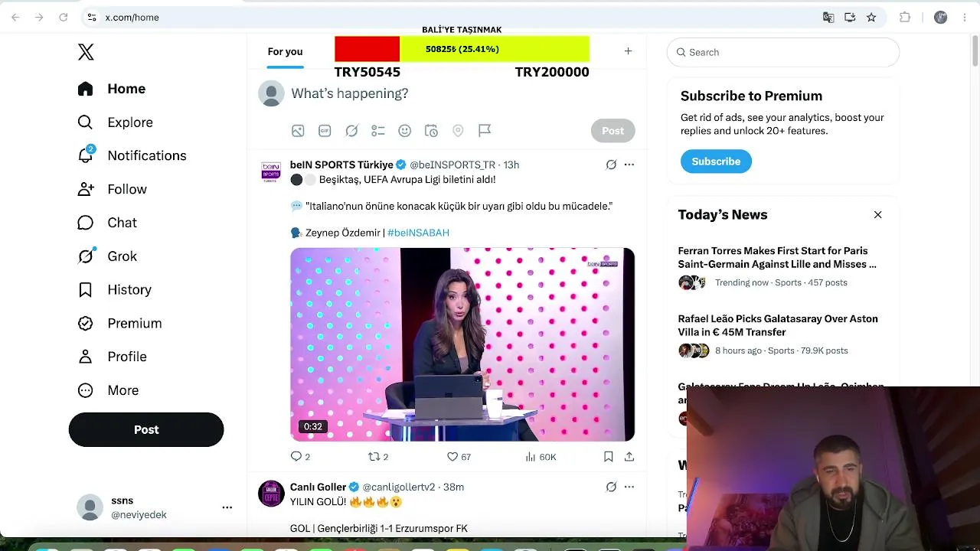Go to Home in the sidebar
The image size is (980, 551).
[x=111, y=89]
